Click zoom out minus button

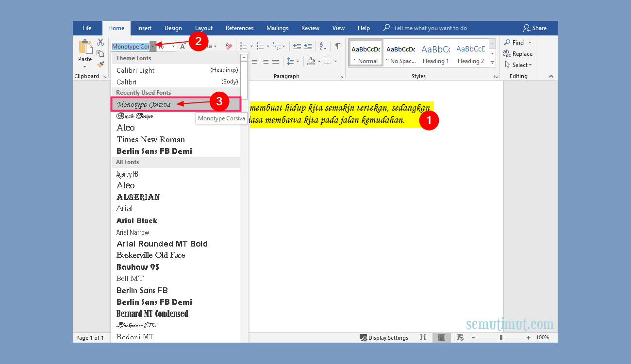pyautogui.click(x=474, y=338)
